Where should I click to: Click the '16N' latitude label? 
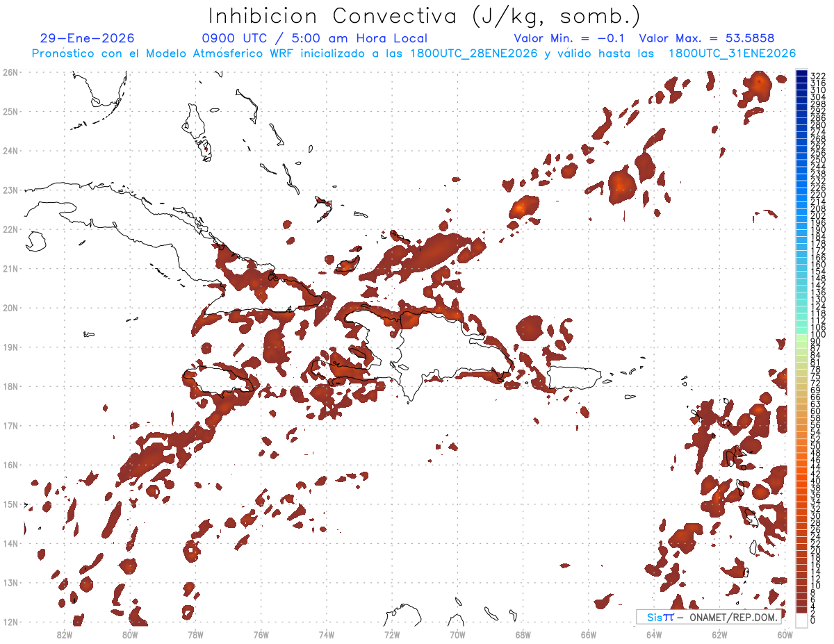click(x=10, y=465)
